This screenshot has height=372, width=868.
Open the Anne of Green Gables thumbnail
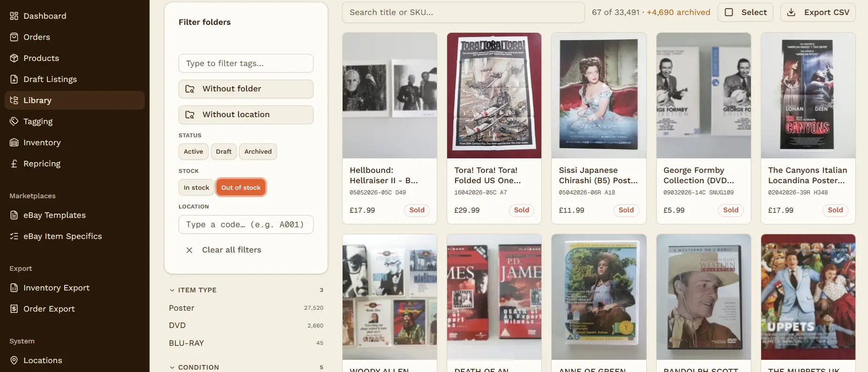pyautogui.click(x=599, y=297)
